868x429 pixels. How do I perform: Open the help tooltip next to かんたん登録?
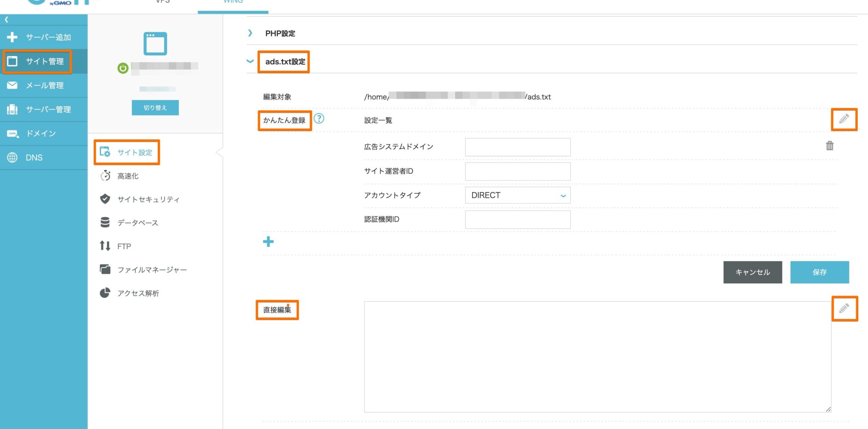click(320, 119)
